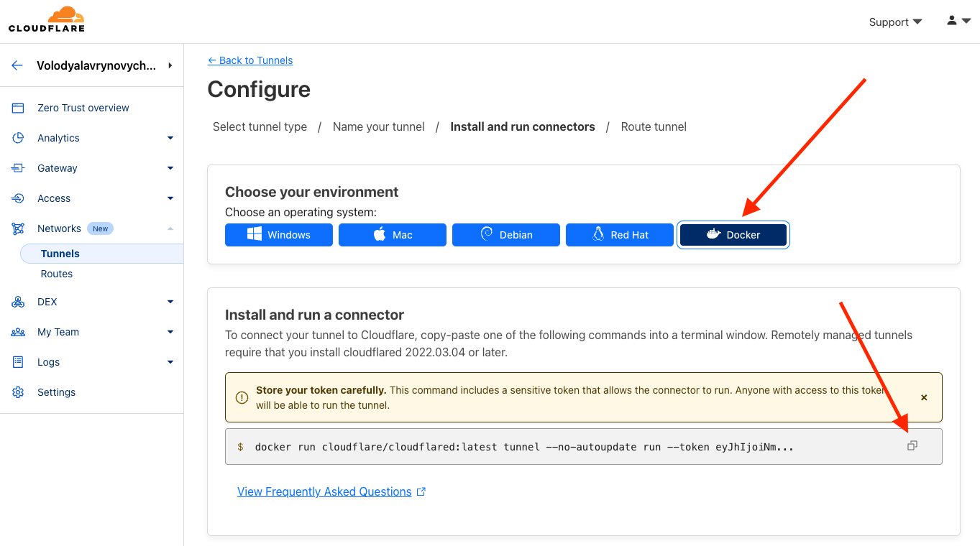Select Docker as the environment
The image size is (980, 546).
tap(733, 235)
